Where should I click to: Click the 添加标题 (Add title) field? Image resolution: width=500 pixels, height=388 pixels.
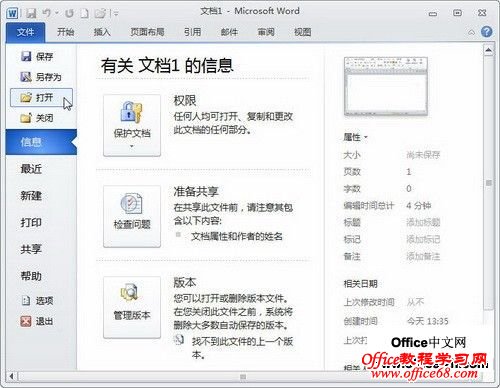(423, 222)
